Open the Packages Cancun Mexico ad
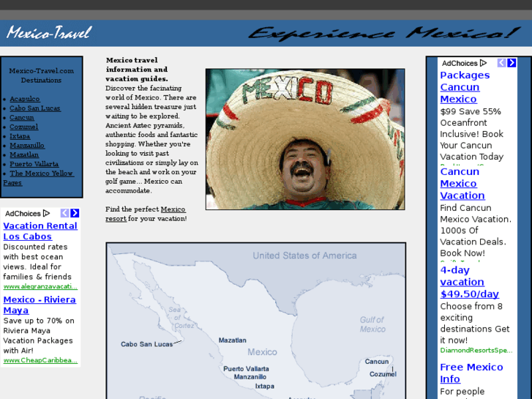Viewport: 532px width, 399px height. [465, 87]
